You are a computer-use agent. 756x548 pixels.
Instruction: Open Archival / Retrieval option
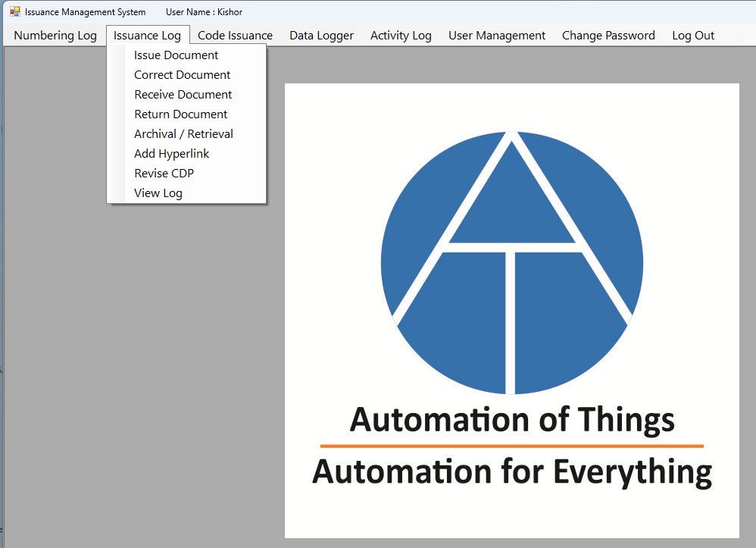[186, 133]
